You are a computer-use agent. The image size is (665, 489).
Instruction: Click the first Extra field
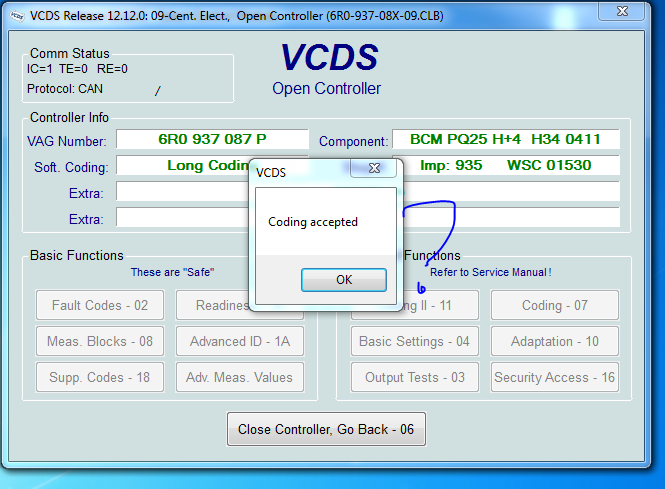(x=180, y=192)
